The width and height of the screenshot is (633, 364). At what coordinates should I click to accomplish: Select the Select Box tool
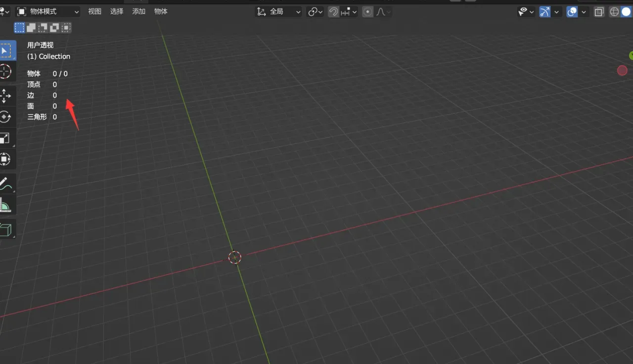pyautogui.click(x=7, y=51)
